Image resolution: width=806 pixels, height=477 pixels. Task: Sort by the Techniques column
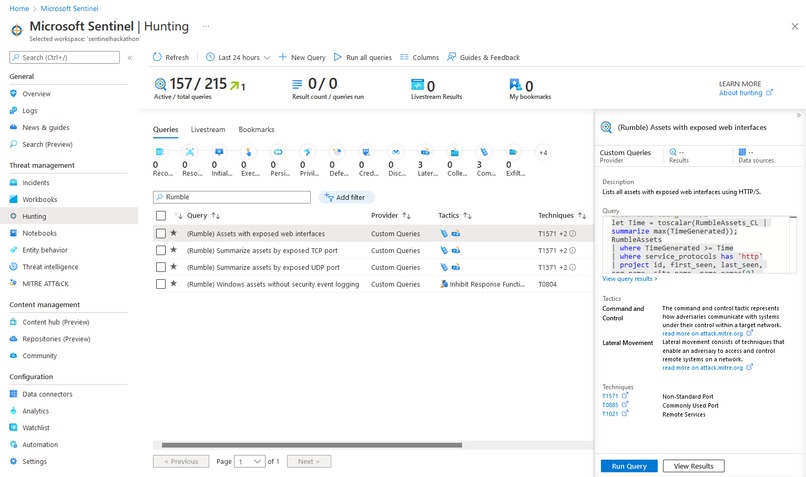tap(562, 215)
